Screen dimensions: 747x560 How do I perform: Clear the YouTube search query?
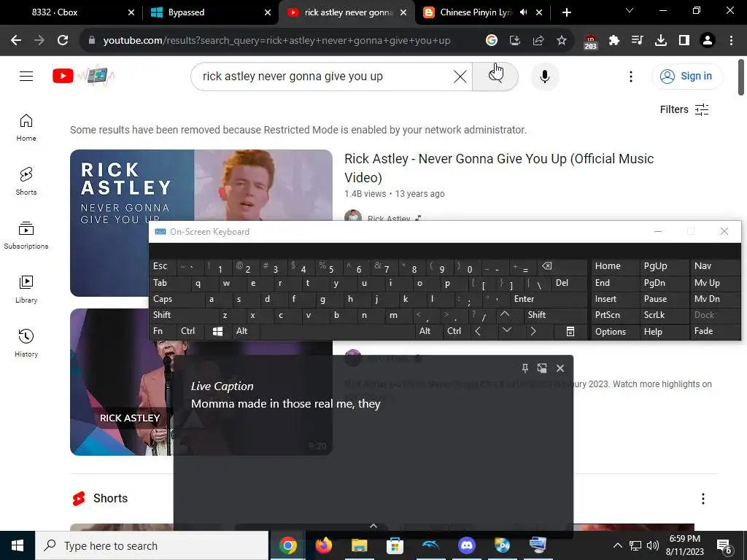point(460,76)
